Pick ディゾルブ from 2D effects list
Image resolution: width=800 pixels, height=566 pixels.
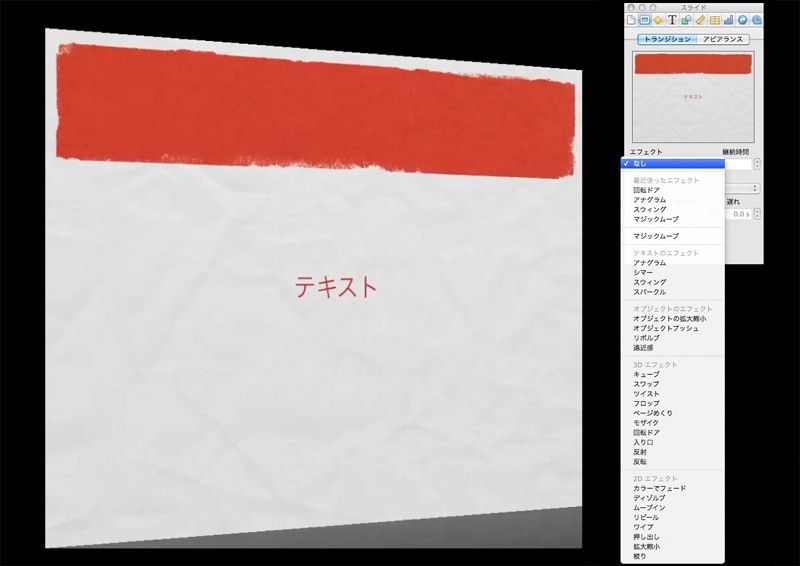point(650,498)
